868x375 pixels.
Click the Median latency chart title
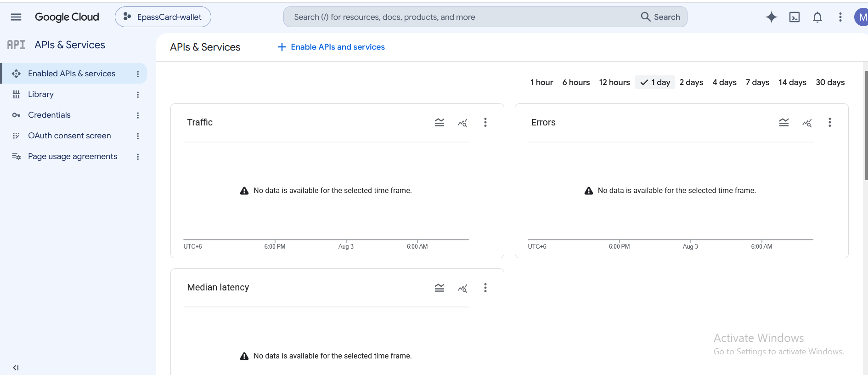tap(218, 287)
